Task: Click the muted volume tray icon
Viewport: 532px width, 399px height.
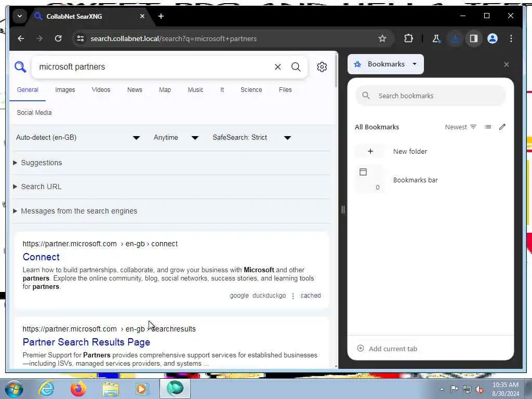Action: point(480,389)
